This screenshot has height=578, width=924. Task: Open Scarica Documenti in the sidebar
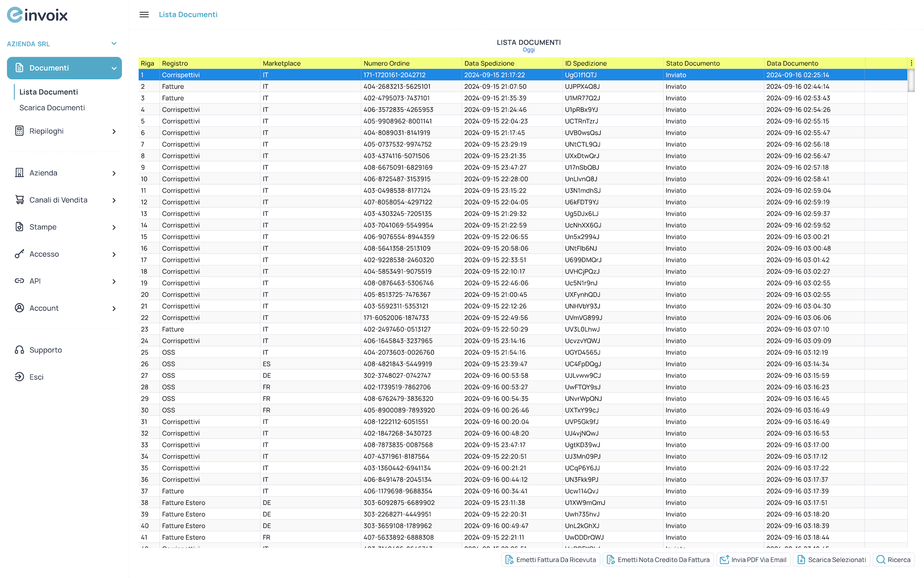(x=51, y=107)
